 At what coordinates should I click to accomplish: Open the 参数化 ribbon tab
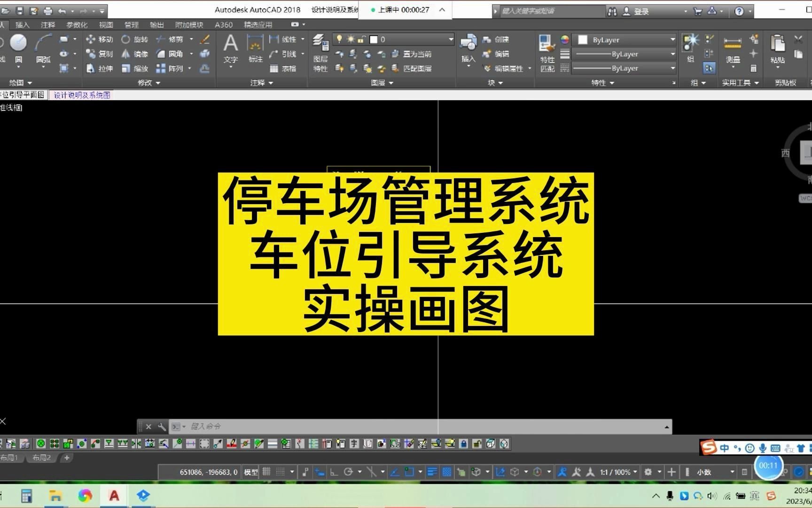[x=77, y=25]
